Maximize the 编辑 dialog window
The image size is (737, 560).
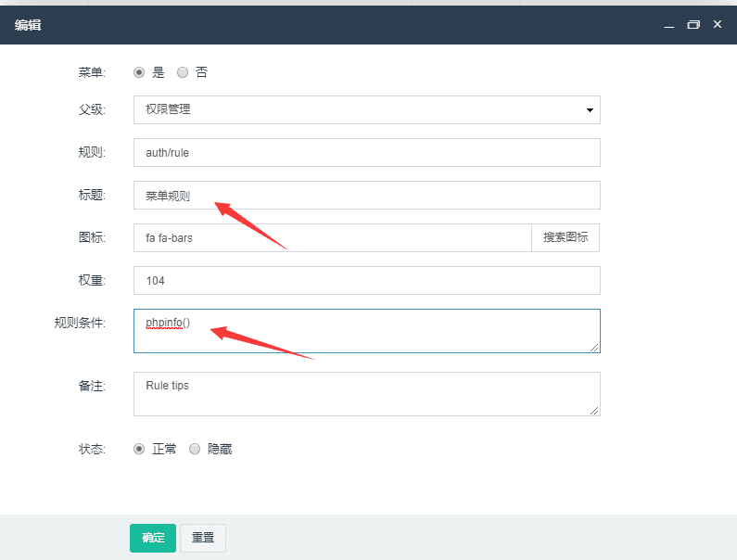(x=693, y=25)
